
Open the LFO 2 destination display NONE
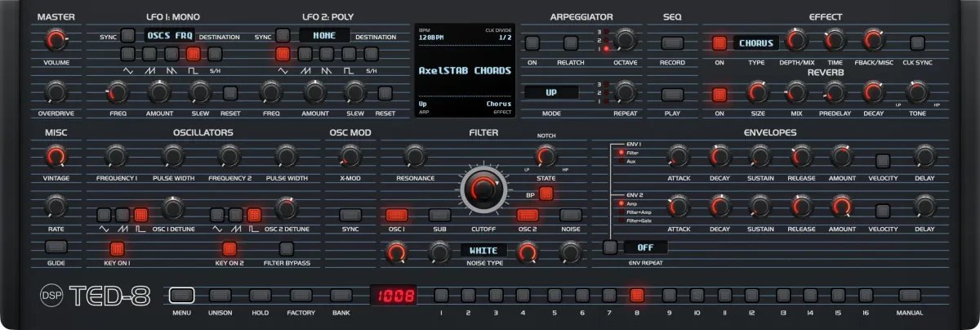pos(324,36)
